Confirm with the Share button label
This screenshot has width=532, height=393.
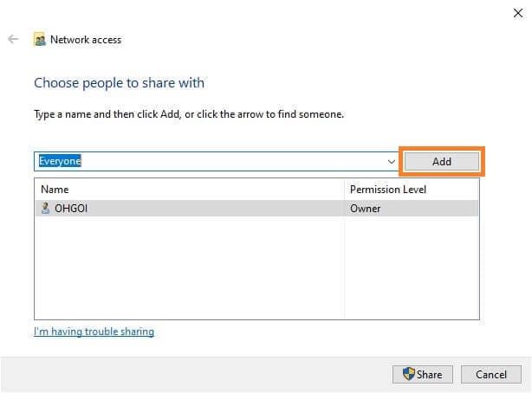tap(429, 374)
